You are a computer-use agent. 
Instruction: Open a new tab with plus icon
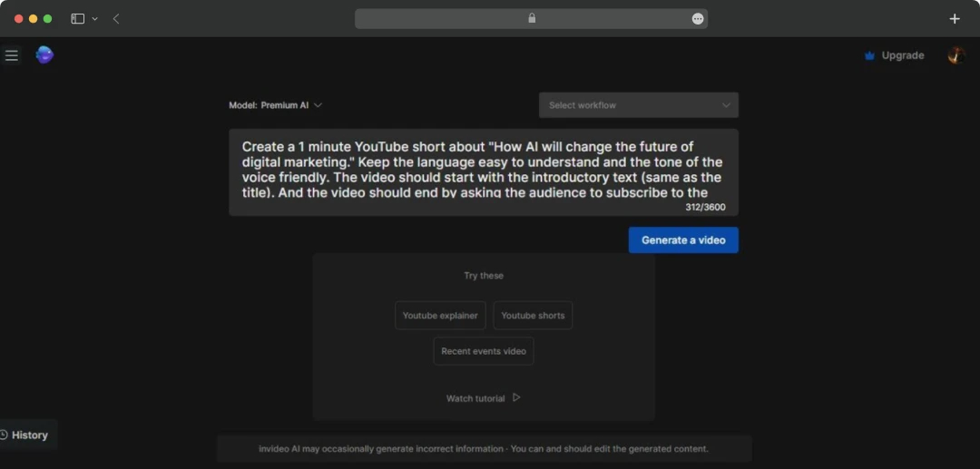[x=955, y=19]
